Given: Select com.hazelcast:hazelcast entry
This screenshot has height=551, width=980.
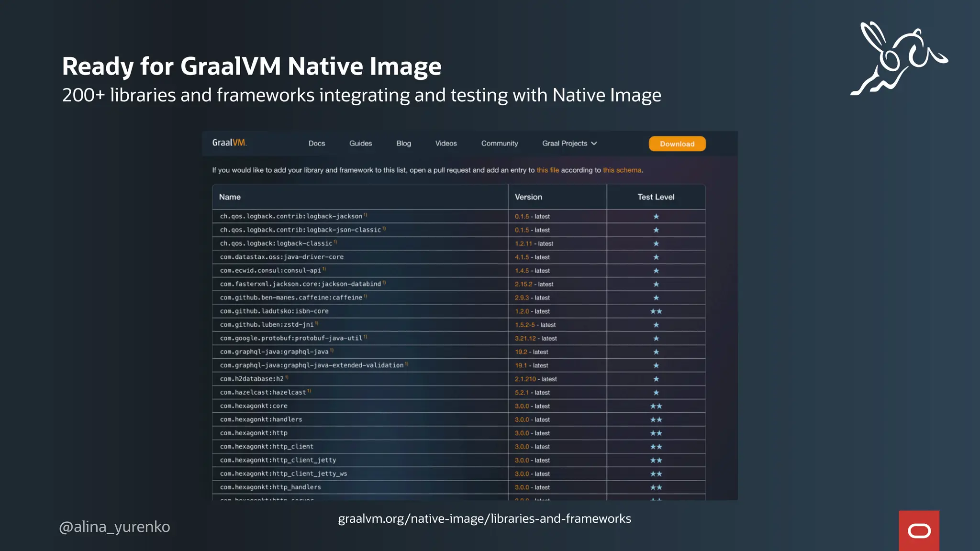Looking at the screenshot, I should click(263, 392).
